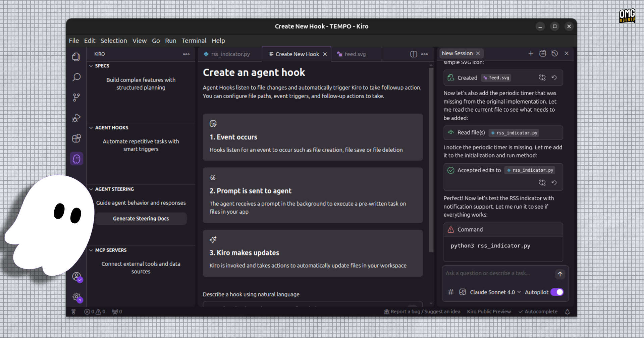Click the chat history clock icon
644x338 pixels.
point(554,53)
